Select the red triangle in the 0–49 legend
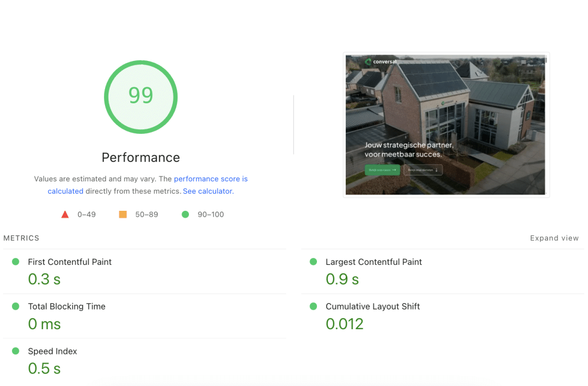The width and height of the screenshot is (588, 386). [x=65, y=214]
